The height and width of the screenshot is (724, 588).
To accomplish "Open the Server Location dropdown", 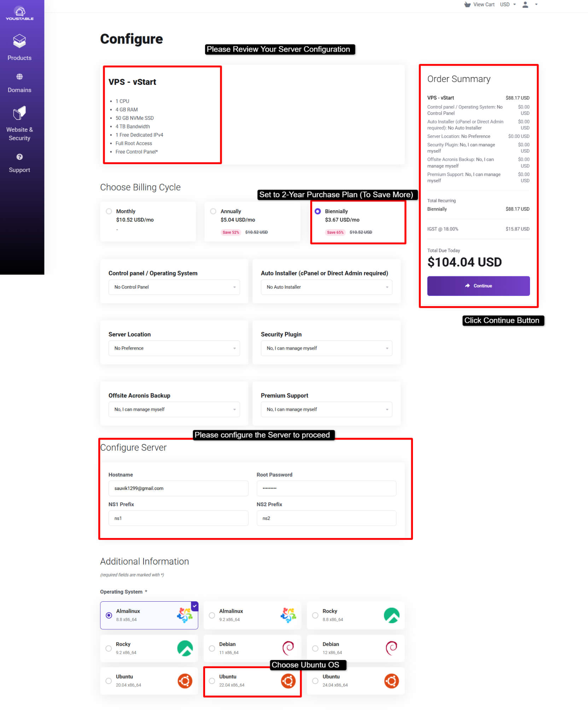I will click(174, 348).
